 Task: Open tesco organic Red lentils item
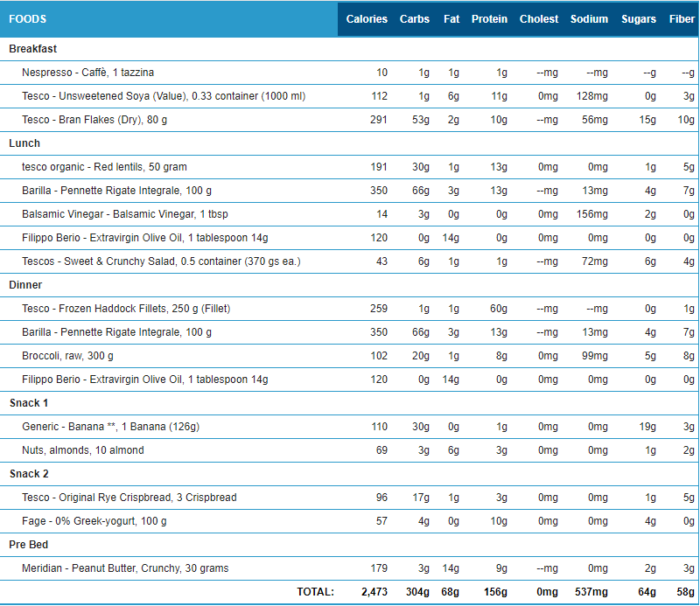coord(104,167)
